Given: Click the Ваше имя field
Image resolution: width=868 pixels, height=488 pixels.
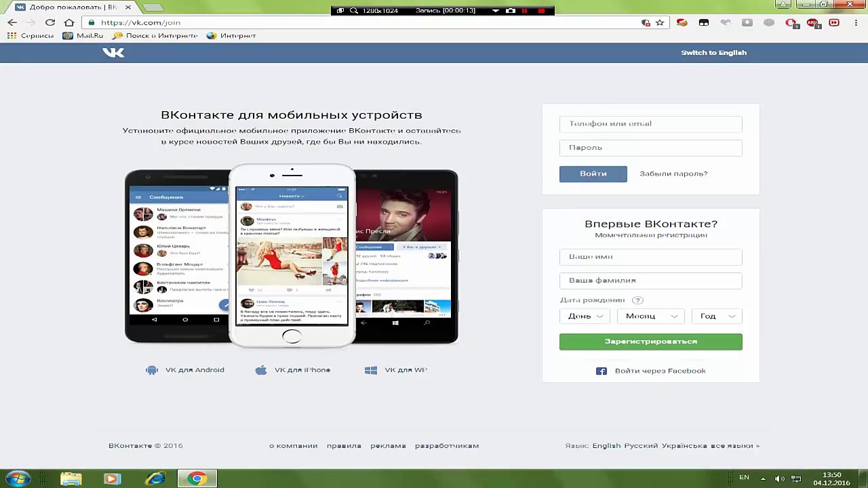Looking at the screenshot, I should 651,256.
